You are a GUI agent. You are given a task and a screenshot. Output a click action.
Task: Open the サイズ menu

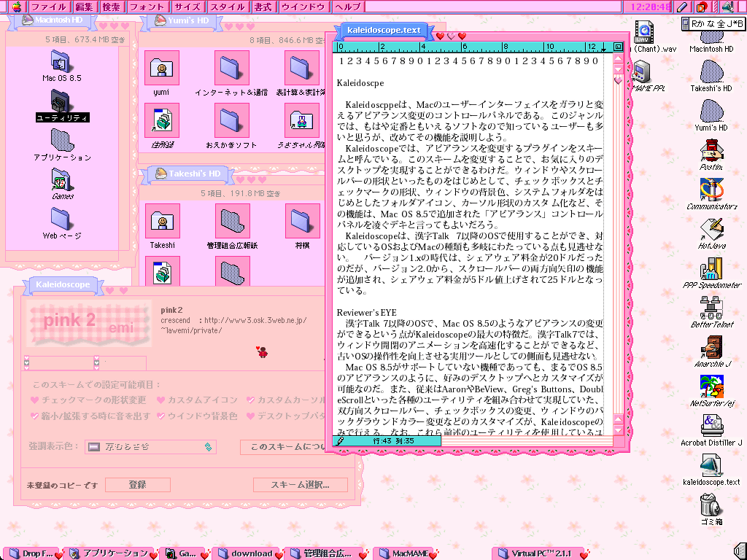pyautogui.click(x=187, y=7)
